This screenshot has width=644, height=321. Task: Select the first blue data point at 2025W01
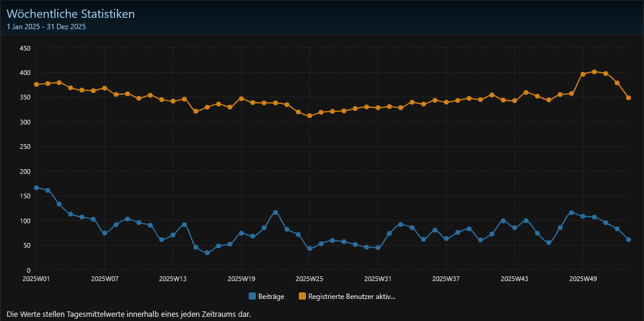36,188
